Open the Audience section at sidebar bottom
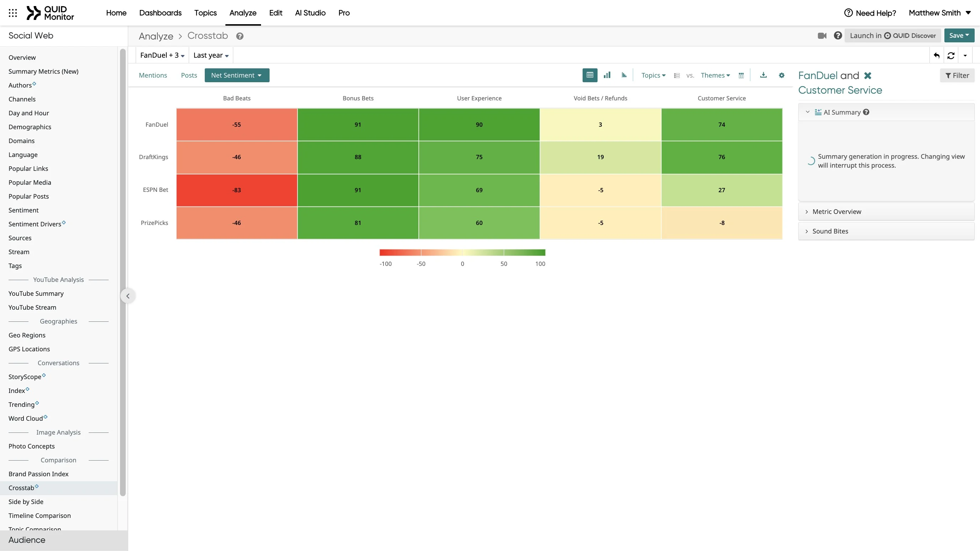 [64, 540]
